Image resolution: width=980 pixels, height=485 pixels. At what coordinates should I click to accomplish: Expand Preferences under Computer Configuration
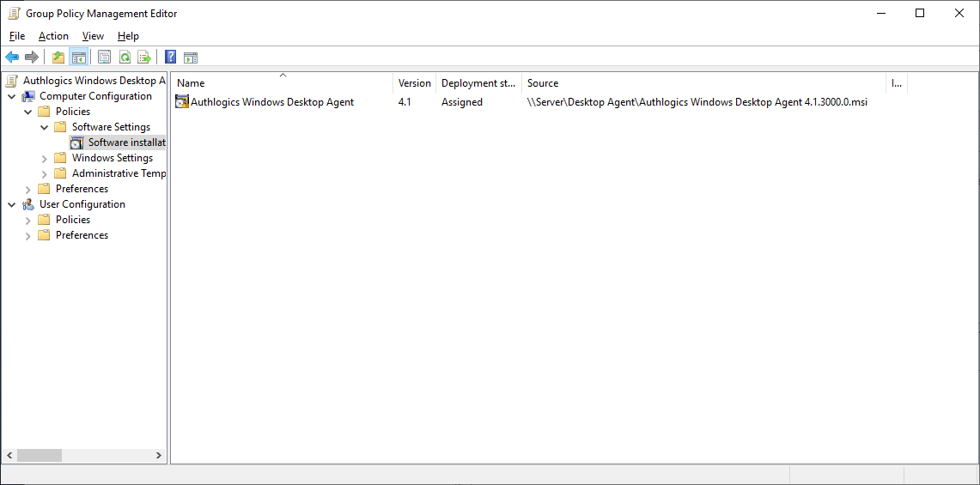tap(28, 189)
